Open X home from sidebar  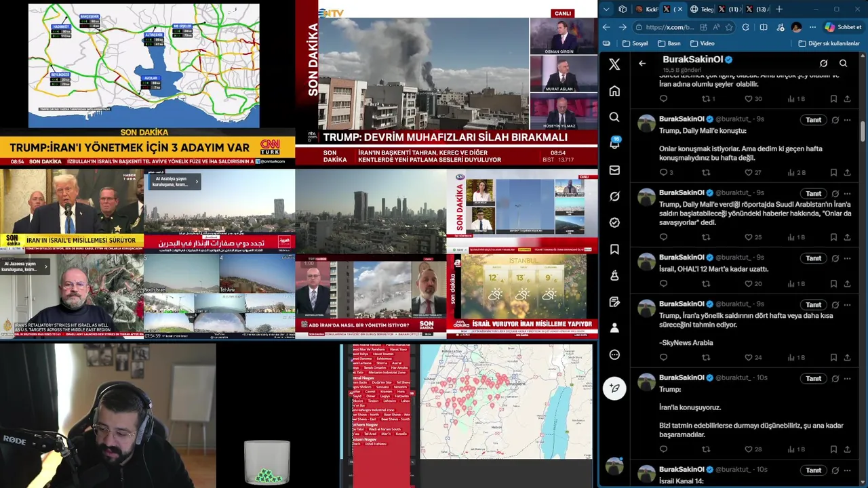(614, 91)
